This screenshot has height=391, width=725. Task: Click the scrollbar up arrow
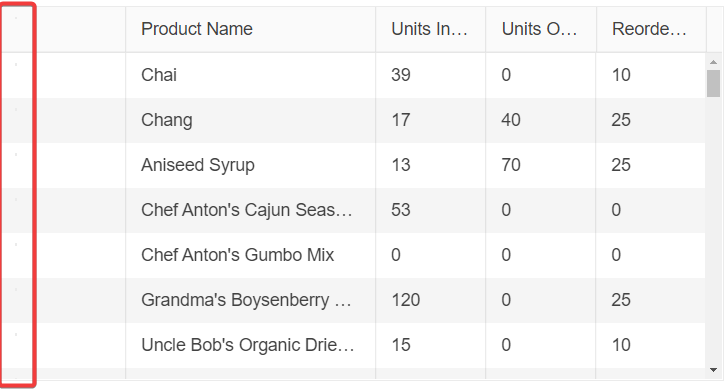pos(713,62)
